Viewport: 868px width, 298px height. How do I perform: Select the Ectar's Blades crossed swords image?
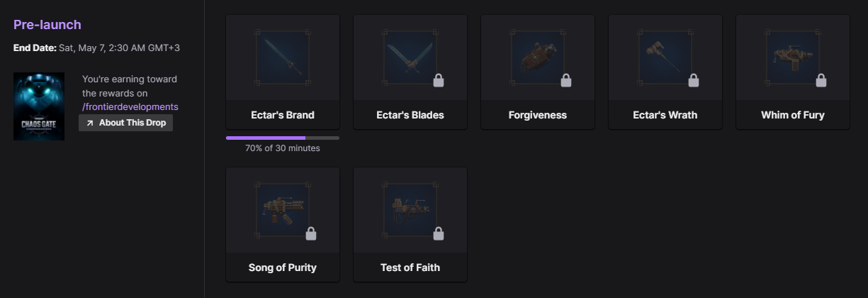click(410, 57)
